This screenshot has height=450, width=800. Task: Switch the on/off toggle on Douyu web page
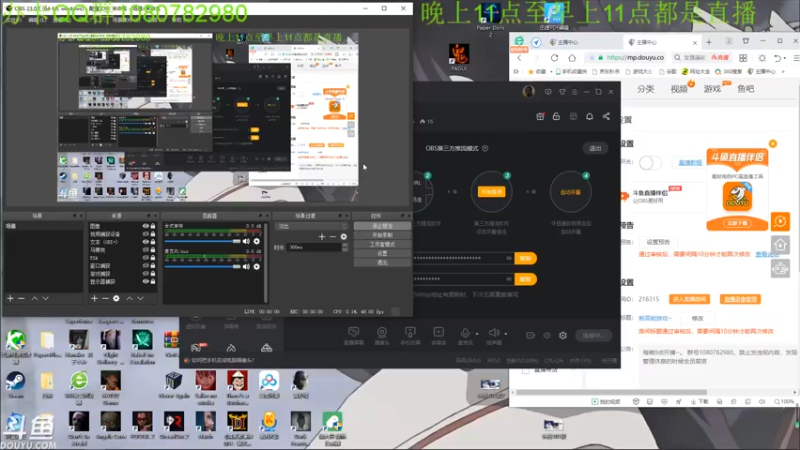tap(650, 163)
